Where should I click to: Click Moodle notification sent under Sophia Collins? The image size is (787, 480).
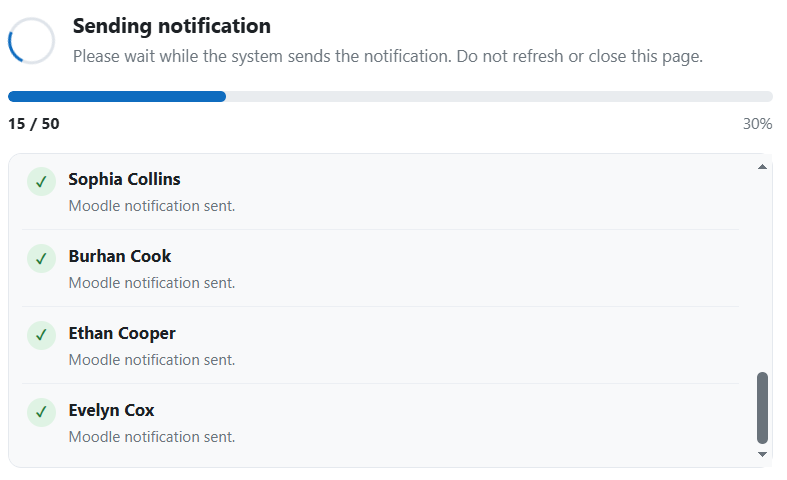pyautogui.click(x=152, y=206)
